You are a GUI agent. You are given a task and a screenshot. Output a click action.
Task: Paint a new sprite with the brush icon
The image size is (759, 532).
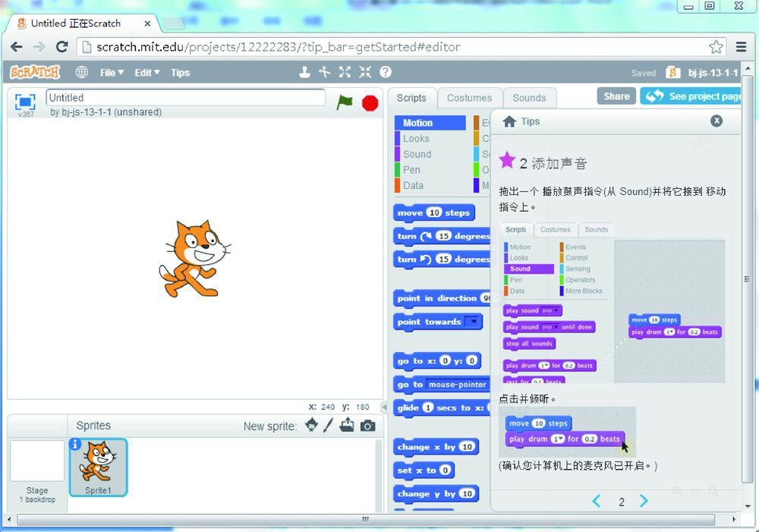329,426
